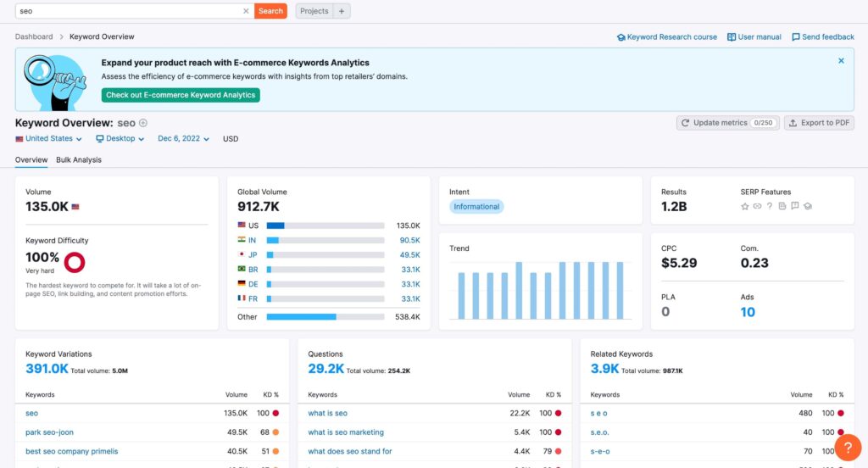Click the FR country link in Global Volume
Image resolution: width=868 pixels, height=468 pixels.
253,298
